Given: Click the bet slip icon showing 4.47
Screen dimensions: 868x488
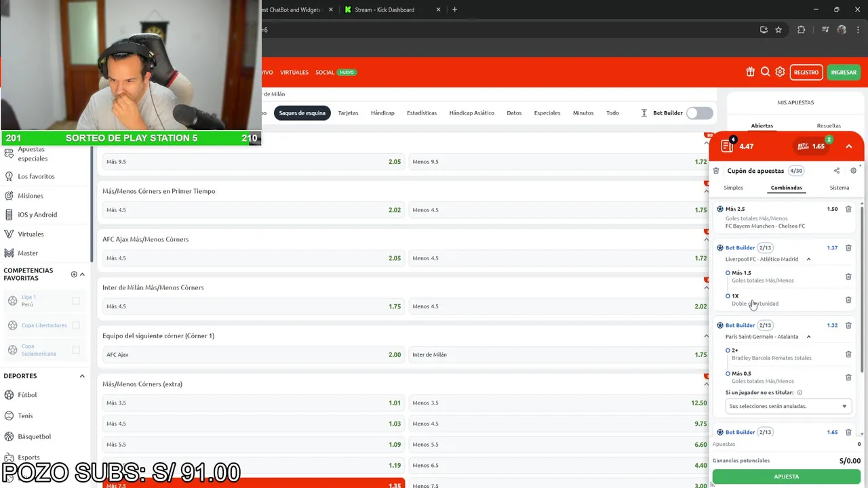Looking at the screenshot, I should coord(728,146).
